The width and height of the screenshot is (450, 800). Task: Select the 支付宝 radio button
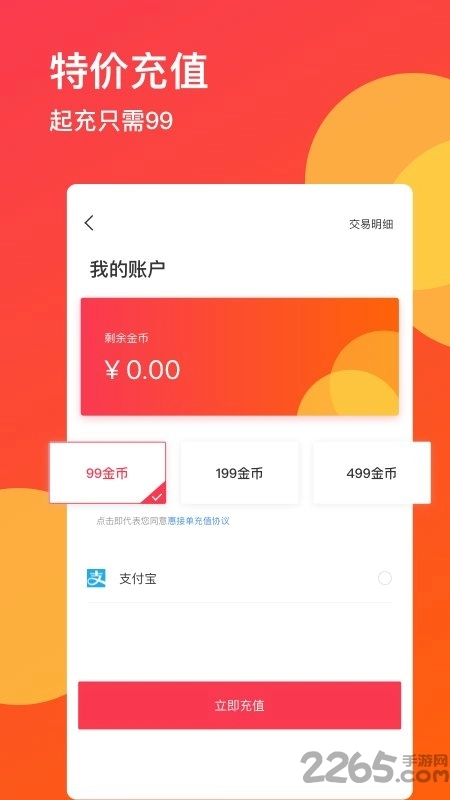[385, 578]
